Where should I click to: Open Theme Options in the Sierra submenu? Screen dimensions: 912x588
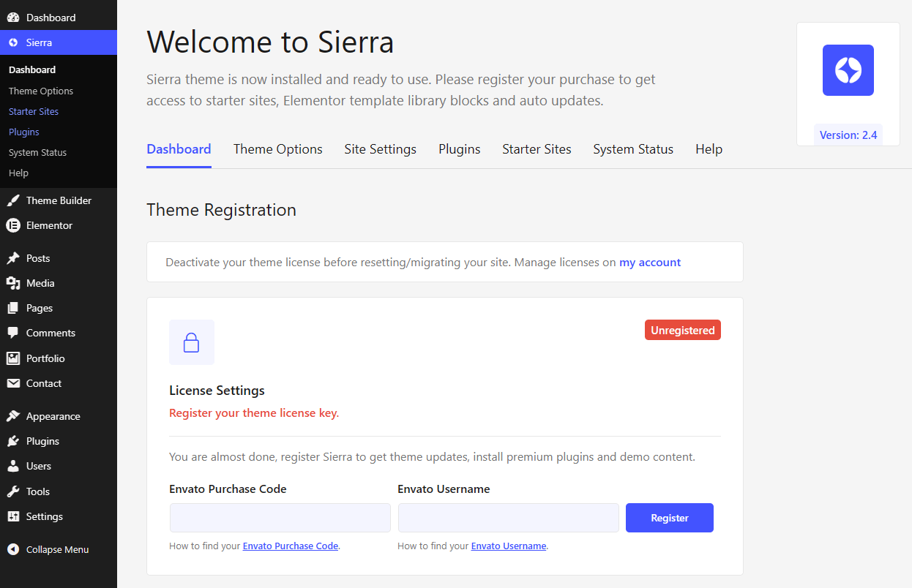click(x=41, y=91)
